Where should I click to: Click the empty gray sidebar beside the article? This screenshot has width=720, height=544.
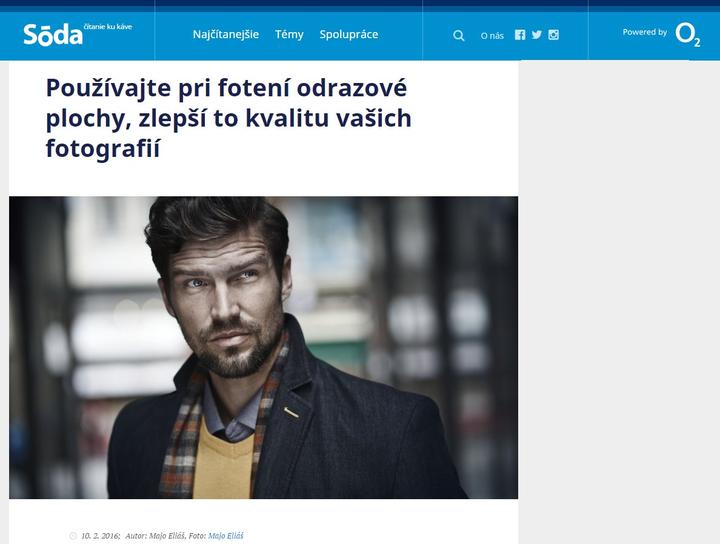click(619, 302)
